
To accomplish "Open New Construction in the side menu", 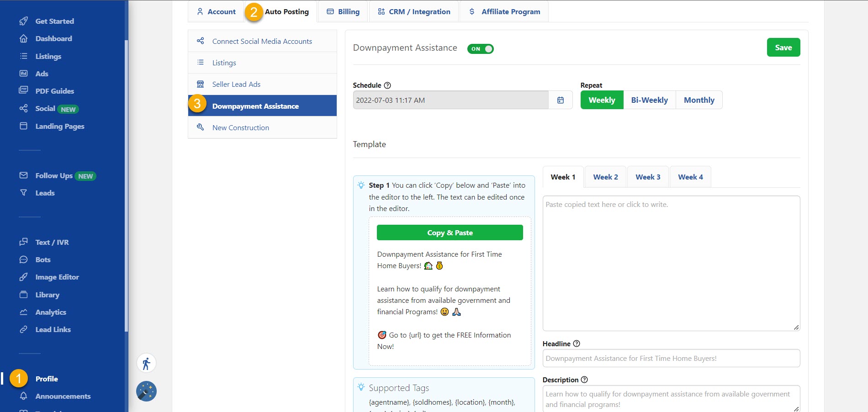I will click(240, 128).
